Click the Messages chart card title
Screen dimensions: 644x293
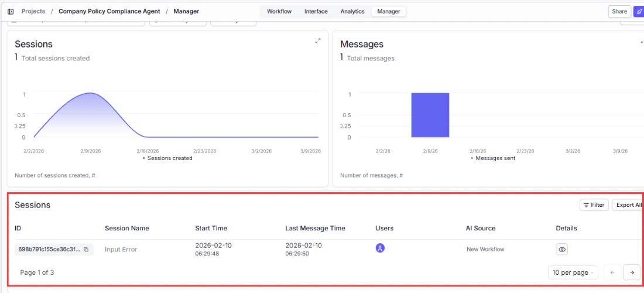pos(362,44)
